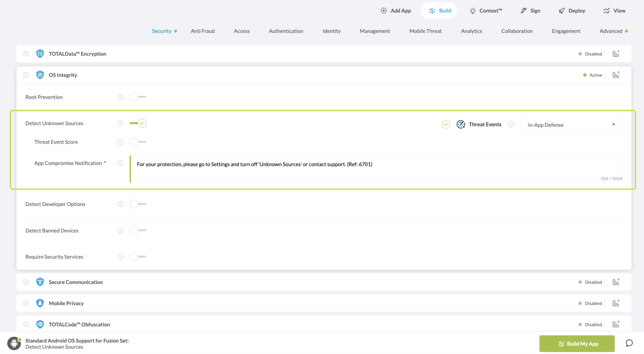Click info icon for Detect Banned Devices
This screenshot has height=354, width=644.
coord(120,230)
